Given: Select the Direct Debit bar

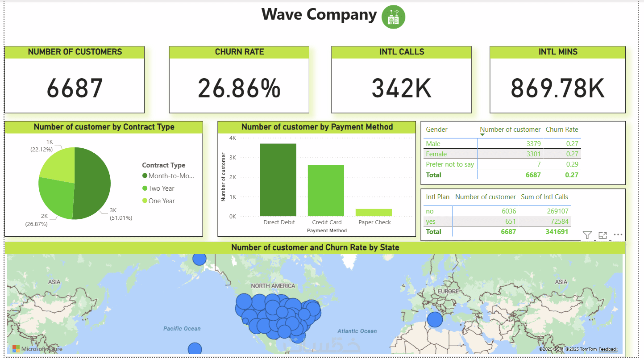Looking at the screenshot, I should (x=278, y=180).
